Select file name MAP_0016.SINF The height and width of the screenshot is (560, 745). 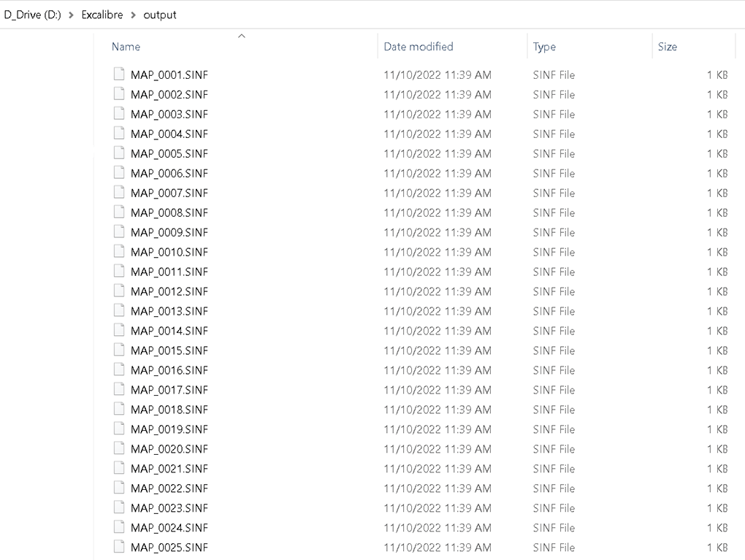(x=169, y=370)
